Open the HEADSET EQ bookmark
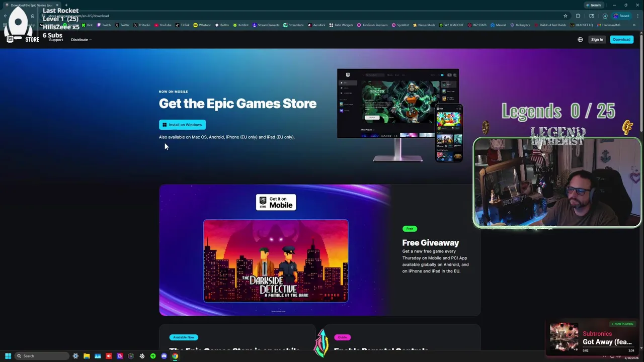 582,25
